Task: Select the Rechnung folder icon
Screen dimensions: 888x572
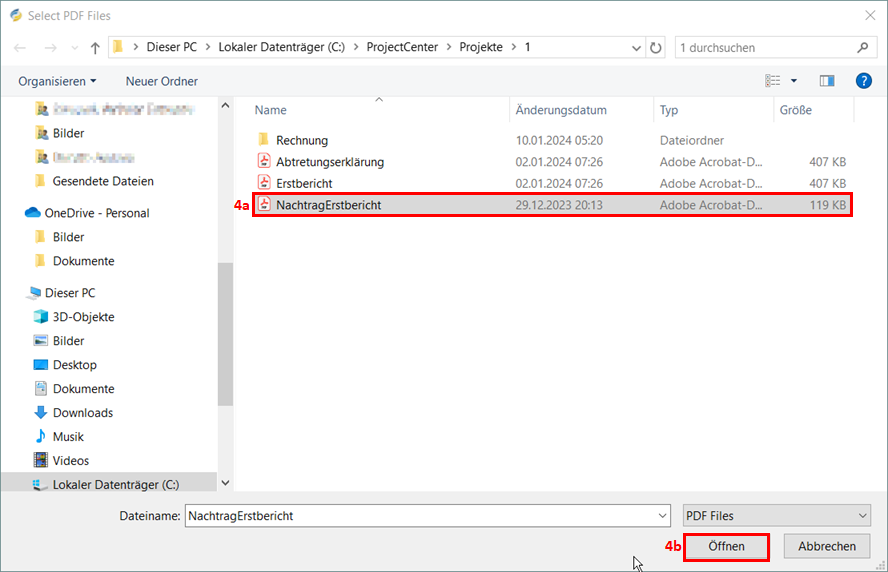Action: (x=264, y=140)
